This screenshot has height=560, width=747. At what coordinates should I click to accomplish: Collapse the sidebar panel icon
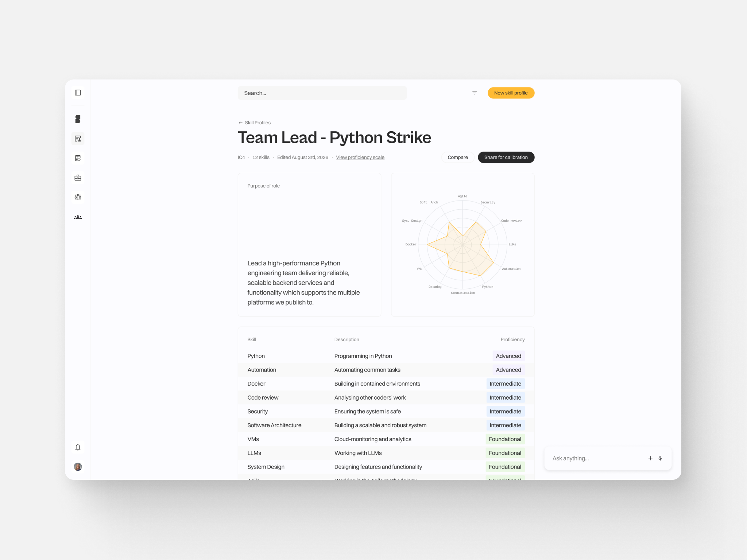(78, 93)
